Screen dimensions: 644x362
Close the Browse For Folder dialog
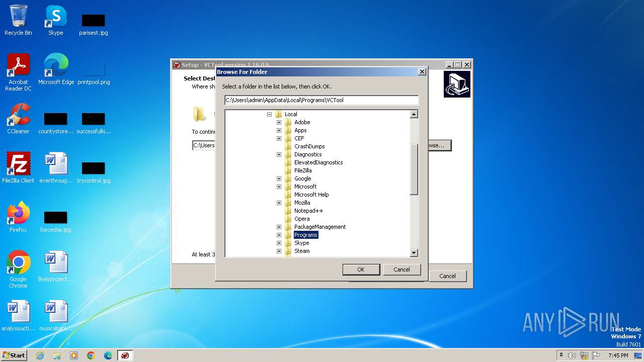(x=422, y=72)
